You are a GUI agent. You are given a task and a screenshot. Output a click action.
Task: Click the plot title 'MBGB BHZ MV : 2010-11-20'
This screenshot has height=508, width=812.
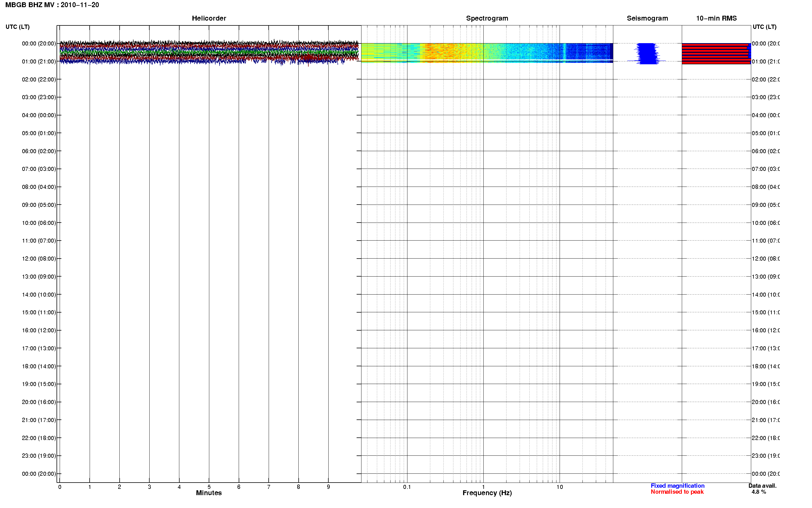pyautogui.click(x=52, y=5)
